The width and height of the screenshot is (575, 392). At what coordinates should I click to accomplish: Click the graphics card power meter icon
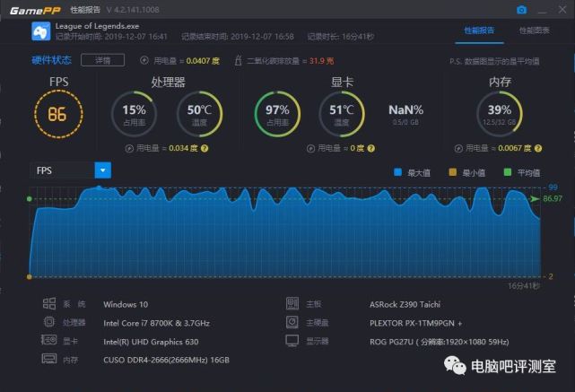click(x=310, y=149)
